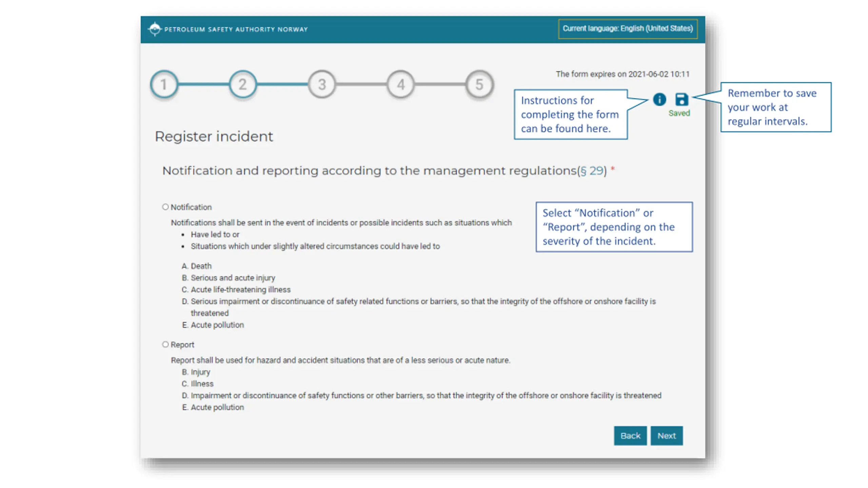Jump to step 5 circle
The height and width of the screenshot is (488, 868).
point(479,84)
